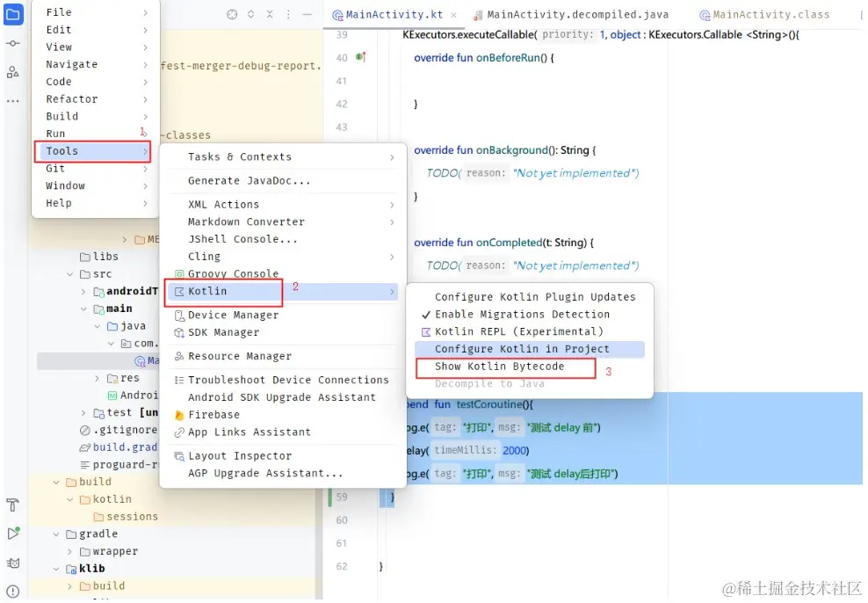Open JShell Console...
Image resolution: width=868 pixels, height=603 pixels.
(283, 239)
